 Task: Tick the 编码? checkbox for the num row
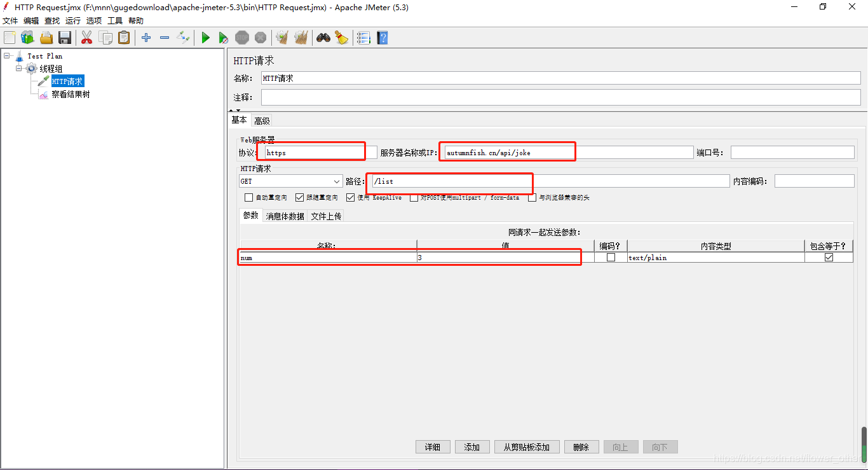pyautogui.click(x=611, y=258)
